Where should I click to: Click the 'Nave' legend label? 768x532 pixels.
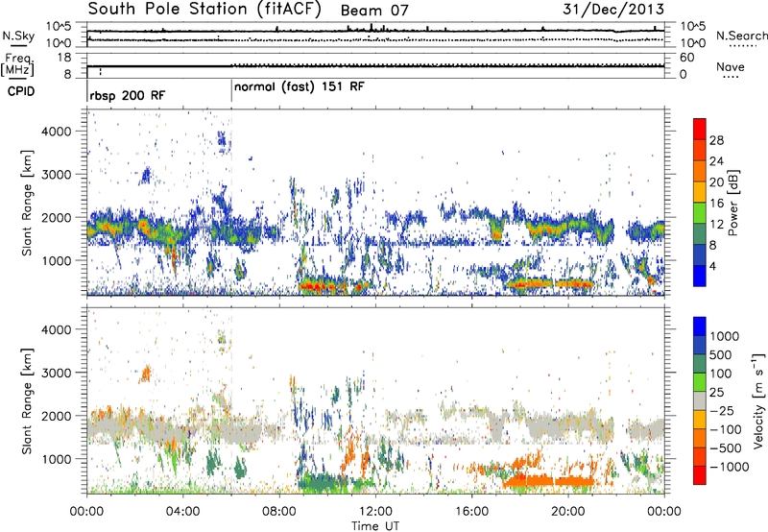click(x=730, y=66)
